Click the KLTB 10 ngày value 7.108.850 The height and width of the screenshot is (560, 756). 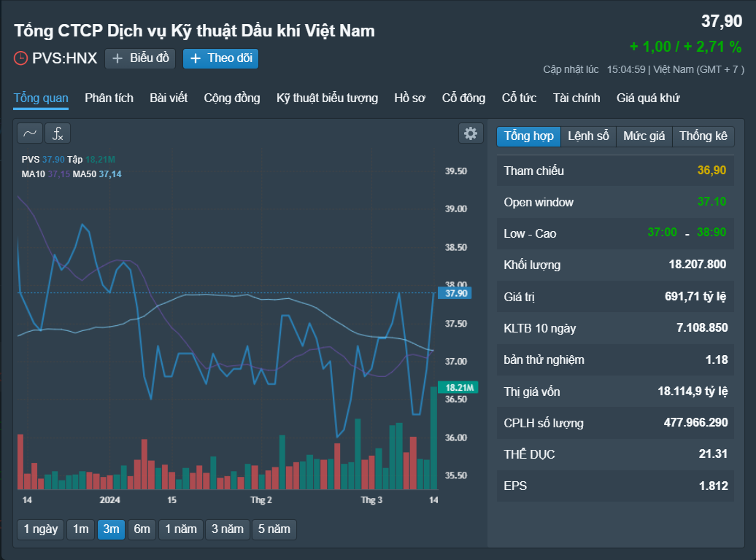tap(702, 327)
